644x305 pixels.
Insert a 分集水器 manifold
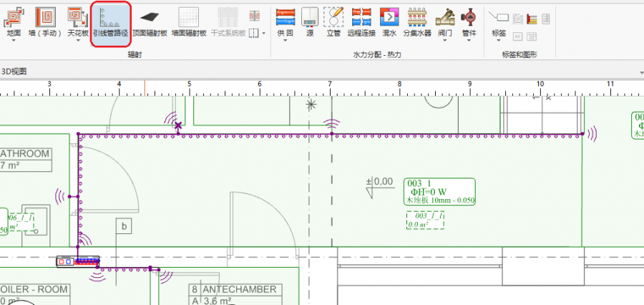click(x=416, y=21)
